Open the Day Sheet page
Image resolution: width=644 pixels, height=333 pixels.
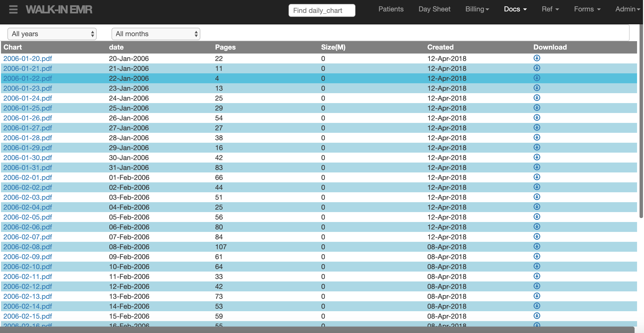434,9
